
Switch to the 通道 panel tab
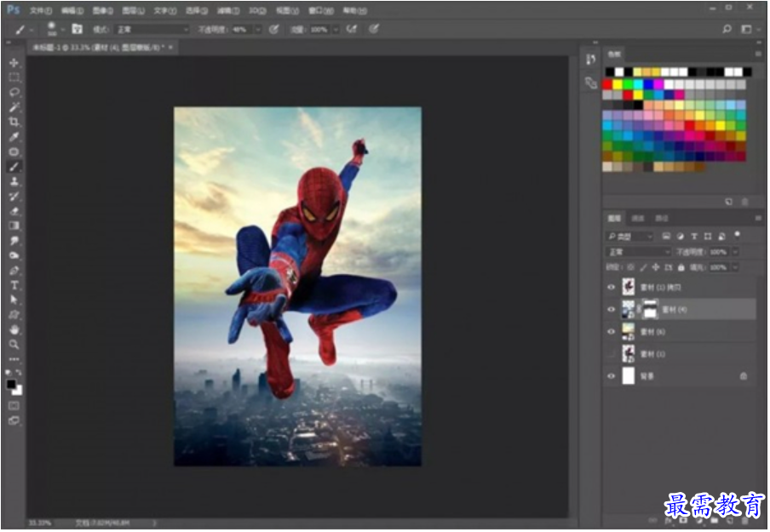click(x=638, y=218)
